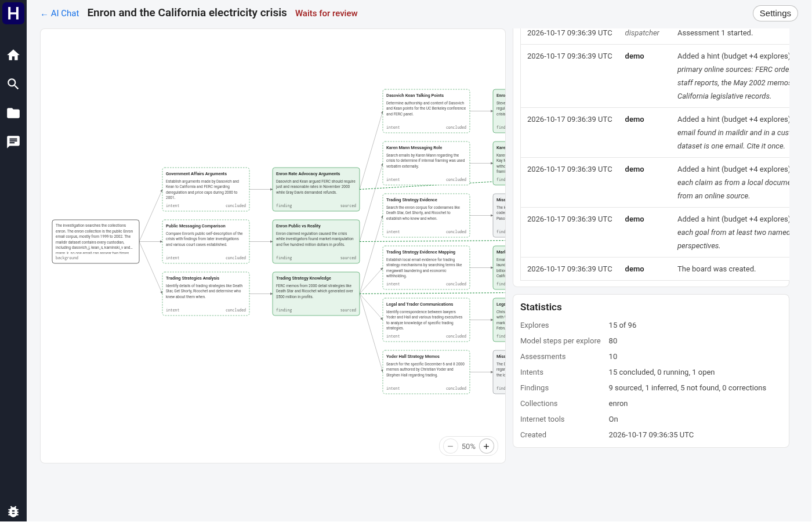812x522 pixels.
Task: Go to the Home page icon
Action: 13,55
